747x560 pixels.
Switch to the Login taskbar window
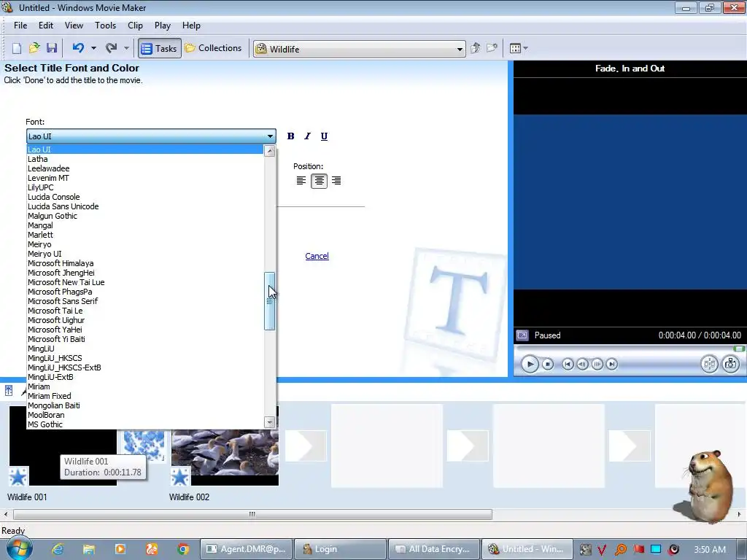[x=340, y=549]
